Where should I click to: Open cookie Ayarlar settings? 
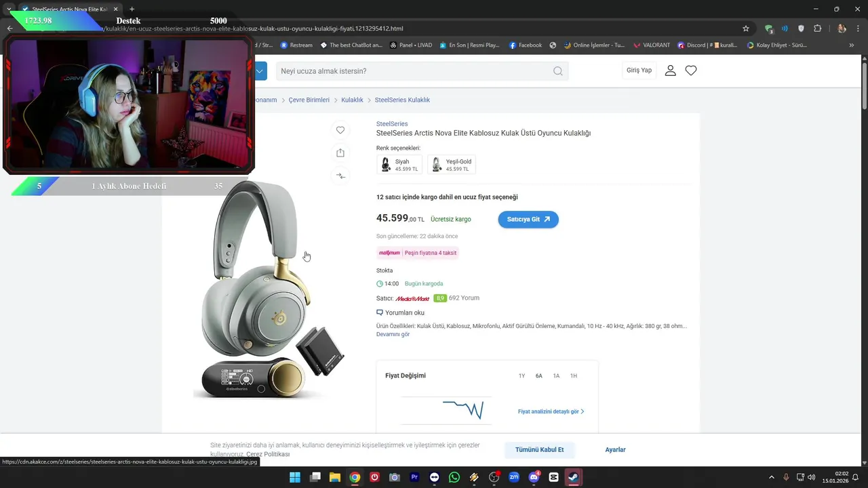615,449
